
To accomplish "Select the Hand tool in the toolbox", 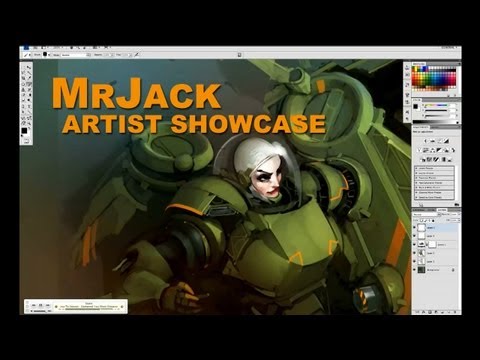I will 23,123.
